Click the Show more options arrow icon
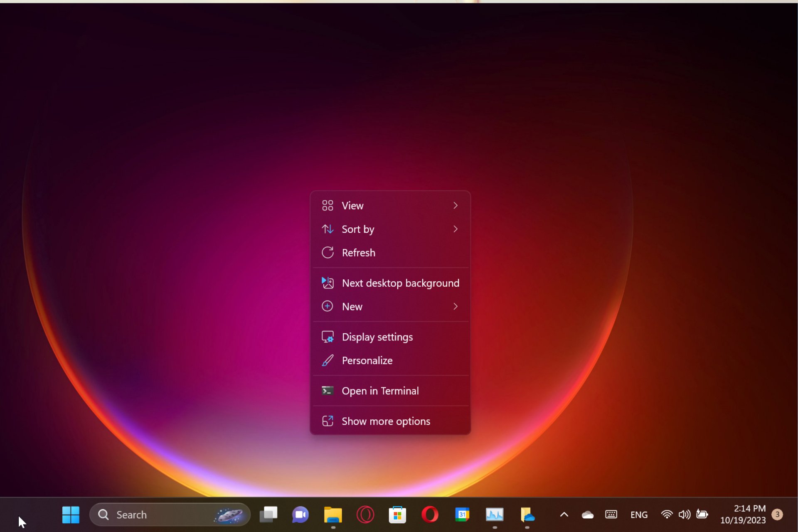 pyautogui.click(x=328, y=421)
